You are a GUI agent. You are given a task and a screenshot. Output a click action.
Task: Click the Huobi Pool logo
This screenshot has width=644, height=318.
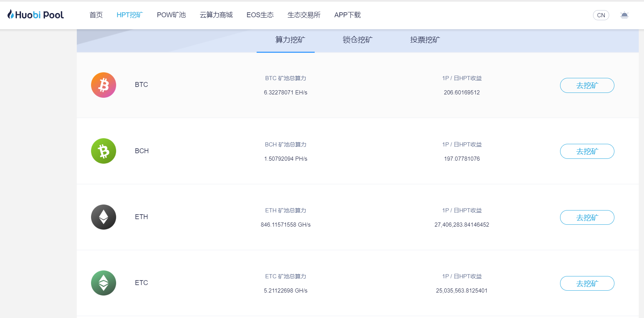[x=36, y=15]
